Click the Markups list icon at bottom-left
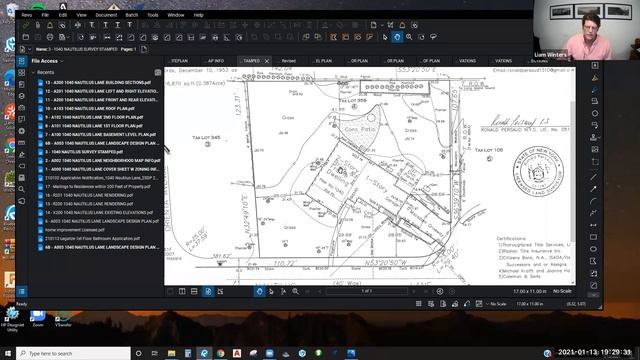Image resolution: width=640 pixels, height=360 pixels. [22, 291]
